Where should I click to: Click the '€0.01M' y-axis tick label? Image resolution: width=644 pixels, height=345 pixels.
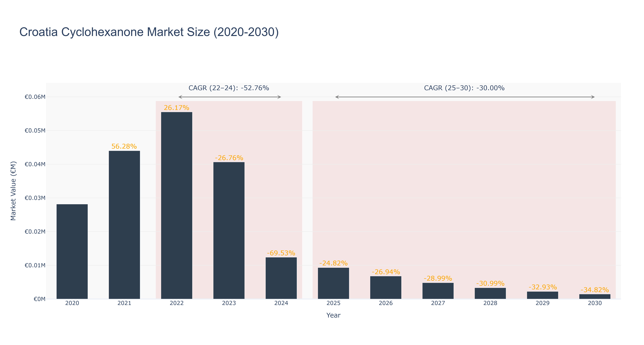pos(35,265)
